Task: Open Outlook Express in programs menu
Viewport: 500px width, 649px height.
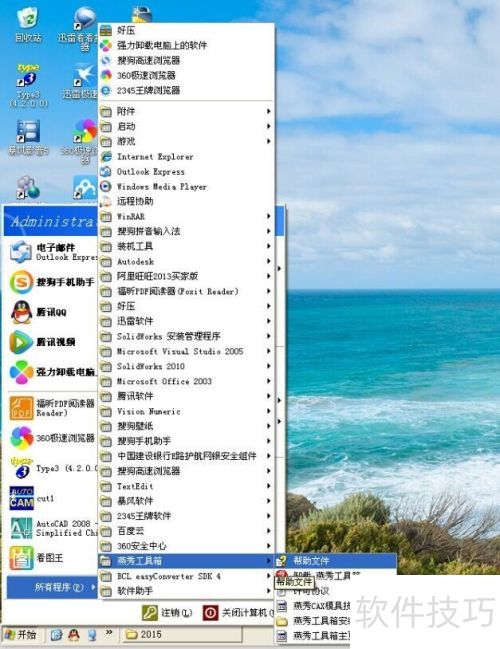Action: point(187,171)
